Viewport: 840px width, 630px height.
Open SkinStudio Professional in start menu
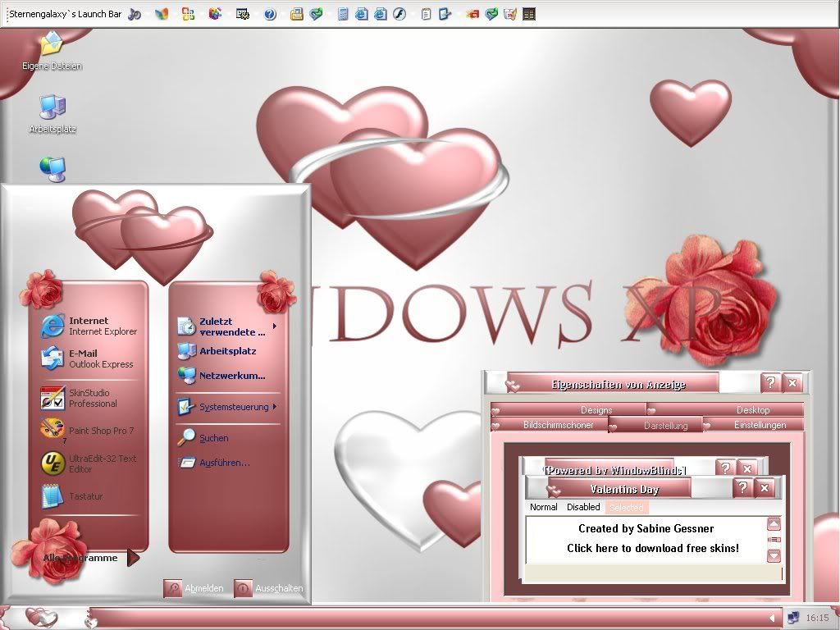80,398
